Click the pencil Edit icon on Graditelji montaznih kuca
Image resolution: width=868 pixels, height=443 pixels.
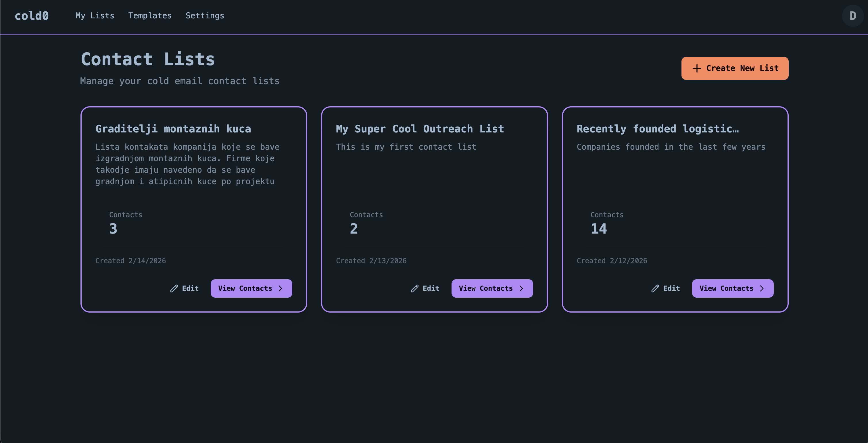click(x=174, y=288)
